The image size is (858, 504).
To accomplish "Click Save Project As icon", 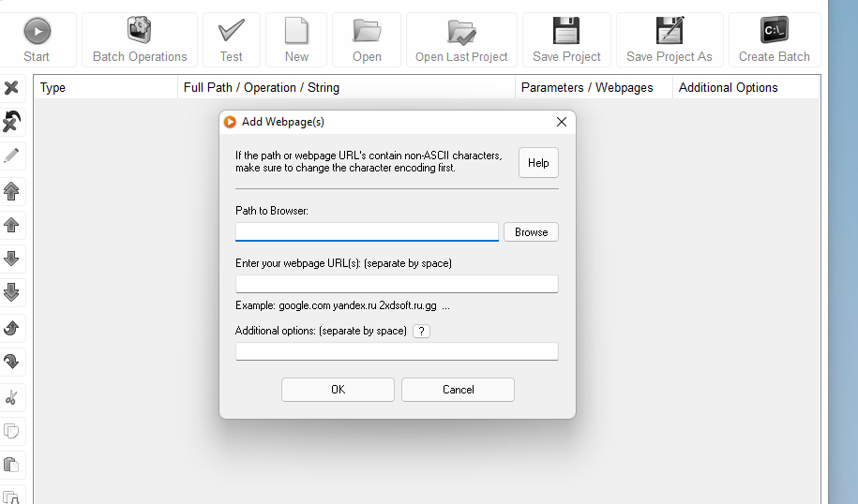I will (670, 32).
